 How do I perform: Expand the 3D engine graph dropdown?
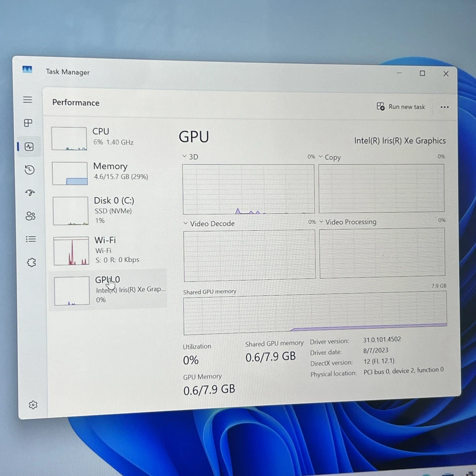(x=185, y=157)
